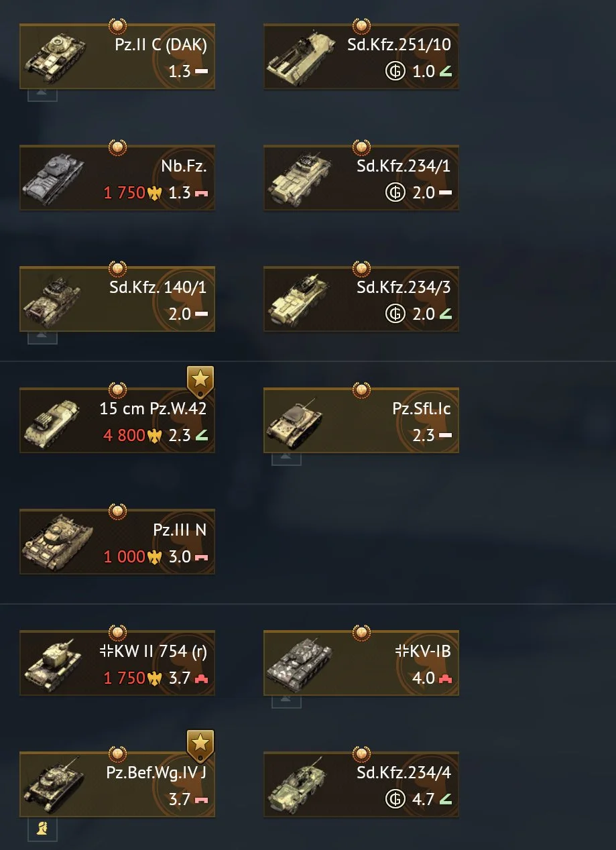Viewport: 616px width, 850px height.
Task: Click the KW II 754 (r) tank thumbnail
Action: tap(55, 664)
